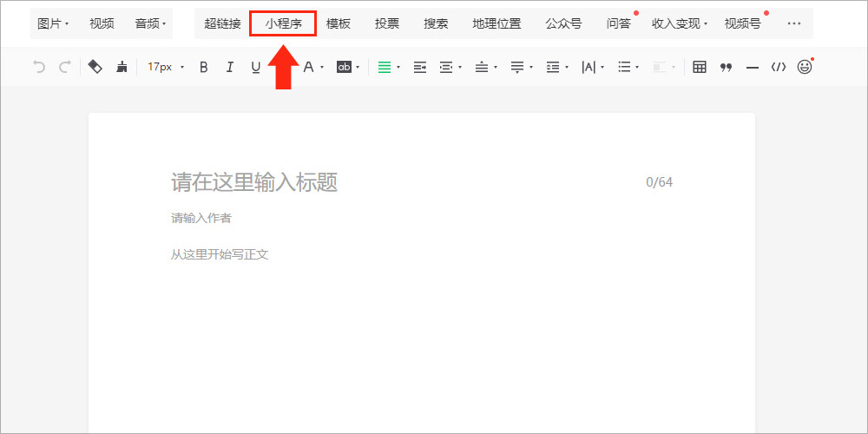Redo the last undone edit
This screenshot has width=868, height=434.
coord(65,67)
